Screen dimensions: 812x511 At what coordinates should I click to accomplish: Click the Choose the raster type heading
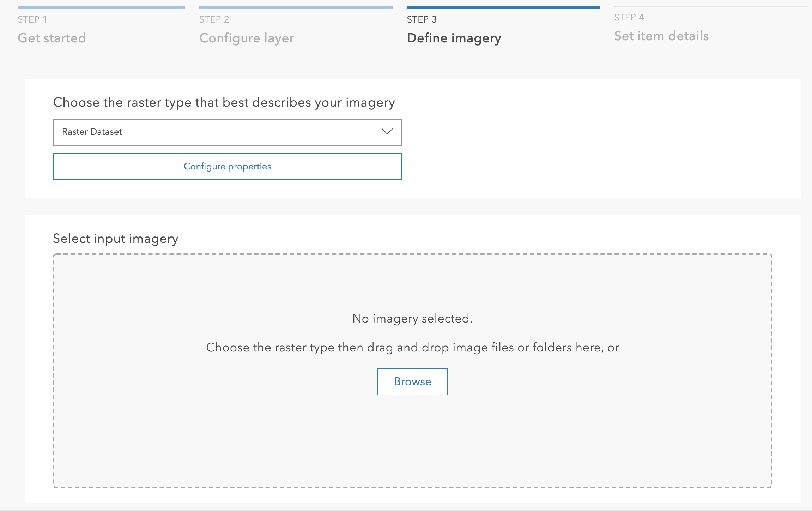click(x=224, y=103)
